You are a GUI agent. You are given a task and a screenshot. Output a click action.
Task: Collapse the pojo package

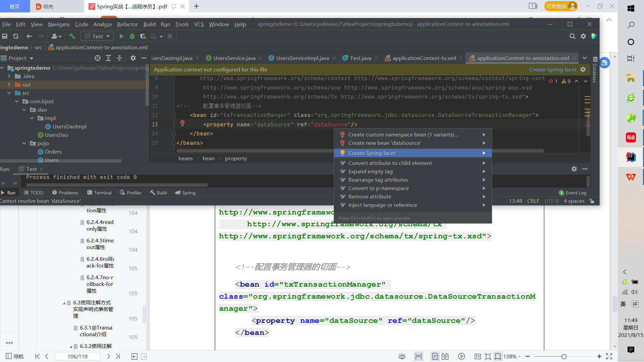(24, 143)
